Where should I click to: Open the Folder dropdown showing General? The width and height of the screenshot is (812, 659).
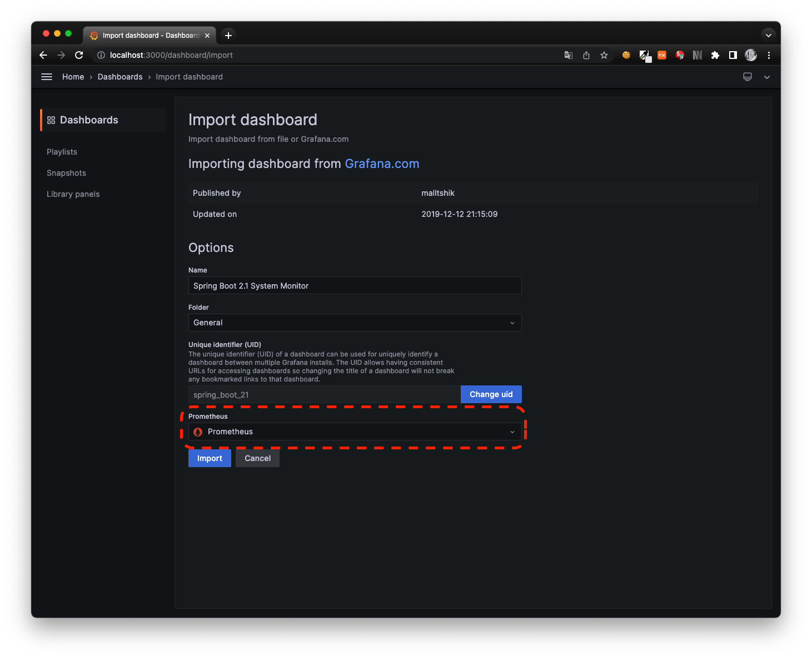click(x=355, y=323)
